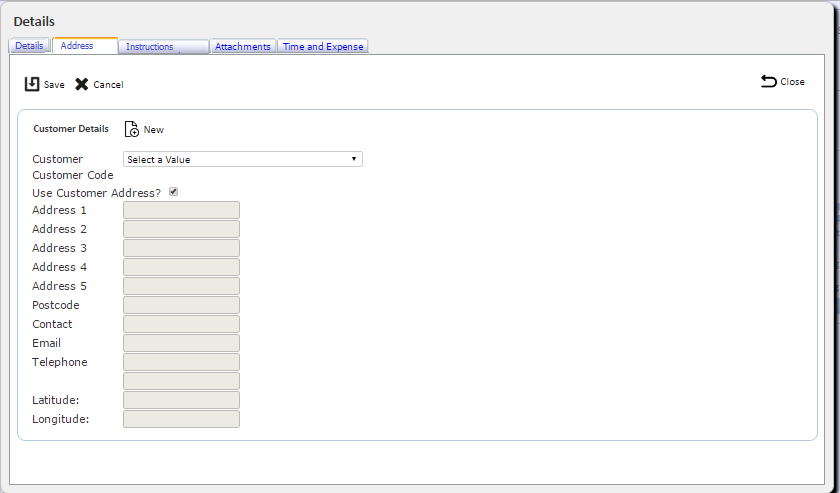Click the Save text label
Screen dimensions: 840x493
pyautogui.click(x=54, y=85)
